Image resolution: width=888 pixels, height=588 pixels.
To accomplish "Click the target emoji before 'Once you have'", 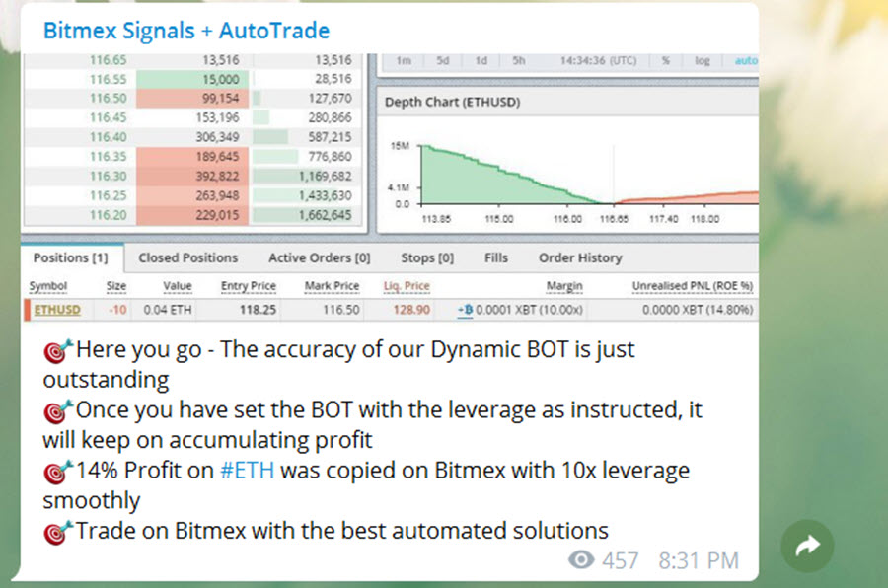I will 58,411.
